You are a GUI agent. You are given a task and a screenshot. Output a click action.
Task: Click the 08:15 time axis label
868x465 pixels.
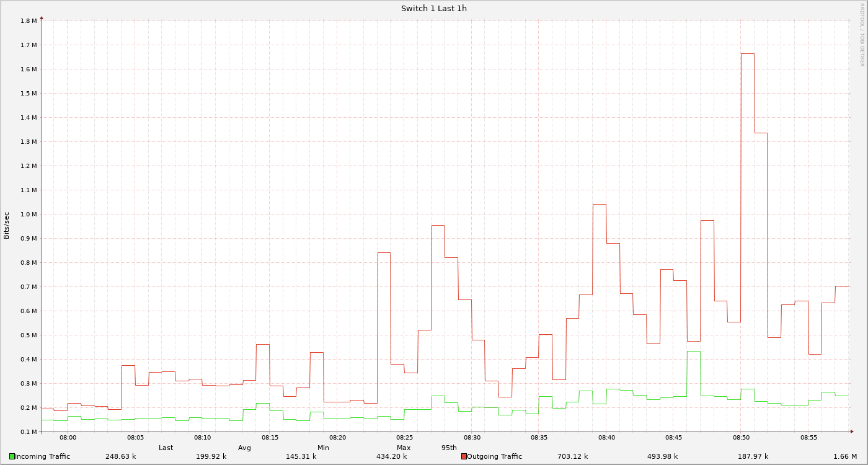pos(270,438)
